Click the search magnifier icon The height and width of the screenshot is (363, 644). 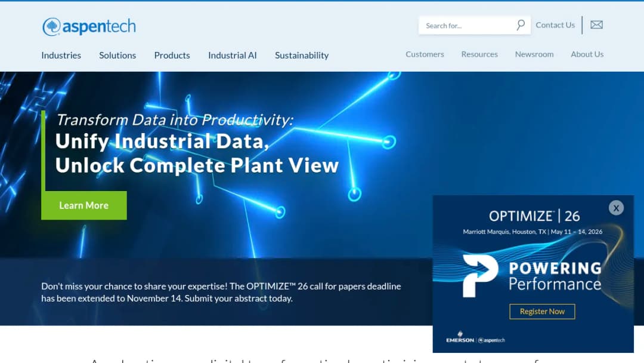[x=521, y=25]
